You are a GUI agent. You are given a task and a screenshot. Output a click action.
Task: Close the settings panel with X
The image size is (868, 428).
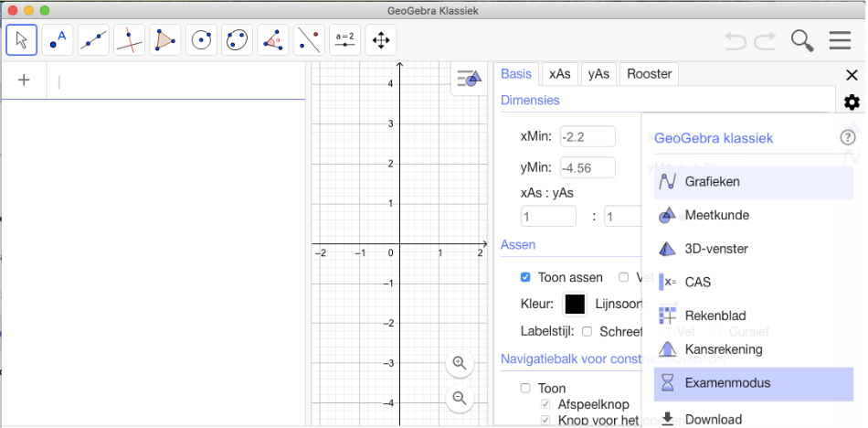(852, 75)
